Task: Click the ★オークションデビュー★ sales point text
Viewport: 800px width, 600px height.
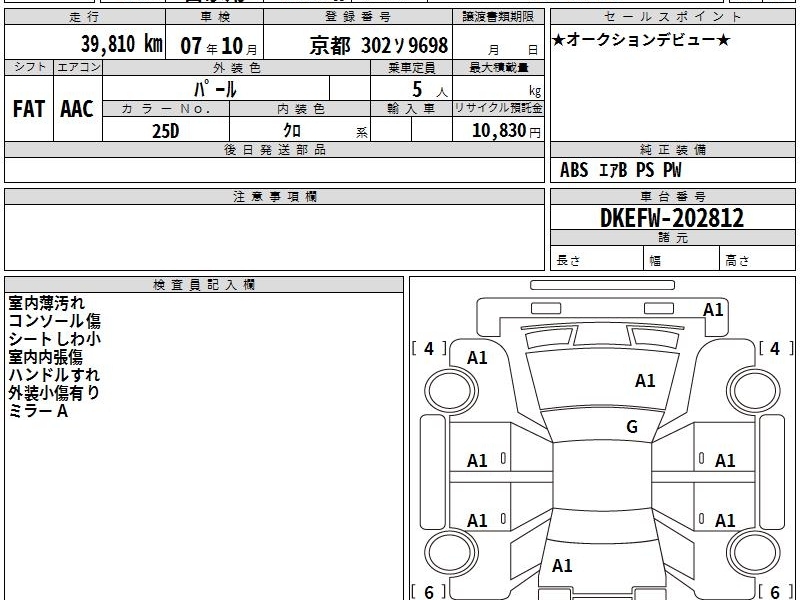Action: click(x=641, y=40)
